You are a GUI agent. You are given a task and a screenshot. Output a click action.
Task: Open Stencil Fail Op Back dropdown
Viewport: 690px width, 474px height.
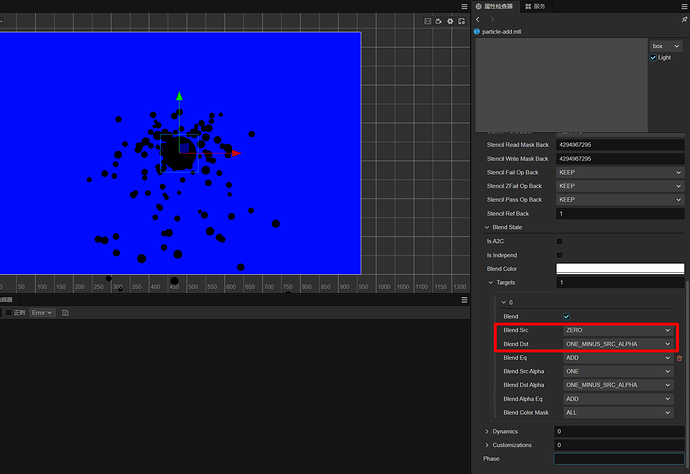click(620, 173)
